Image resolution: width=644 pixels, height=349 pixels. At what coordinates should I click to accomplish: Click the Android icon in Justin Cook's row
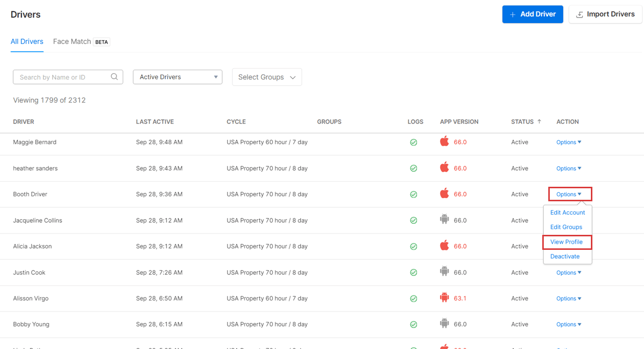[x=445, y=272]
